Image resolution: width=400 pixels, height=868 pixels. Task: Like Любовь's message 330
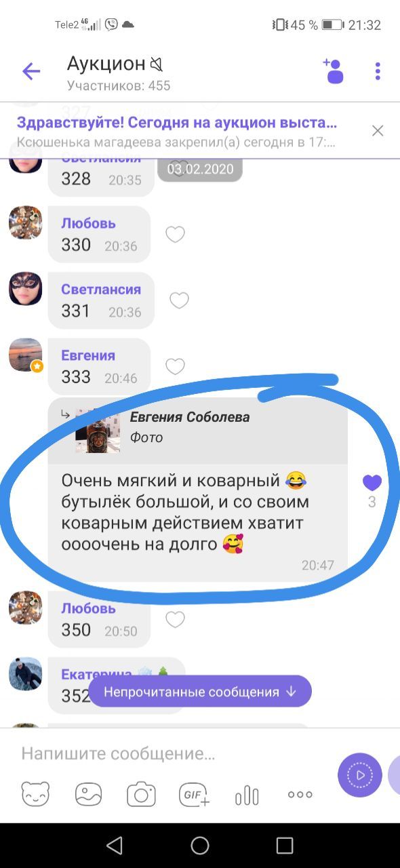click(x=176, y=235)
